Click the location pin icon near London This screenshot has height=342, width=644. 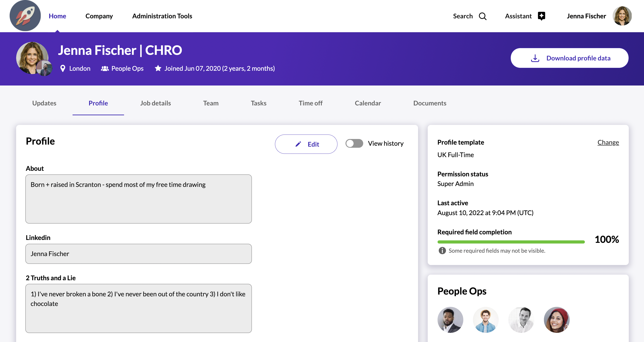coord(63,68)
